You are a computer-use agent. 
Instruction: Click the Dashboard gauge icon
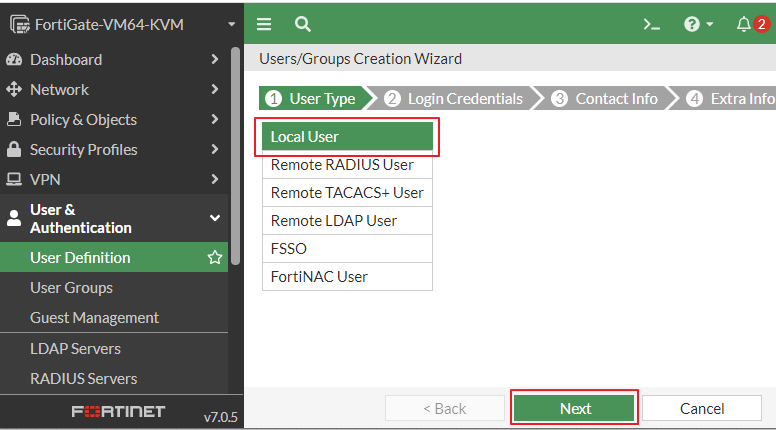pyautogui.click(x=14, y=59)
